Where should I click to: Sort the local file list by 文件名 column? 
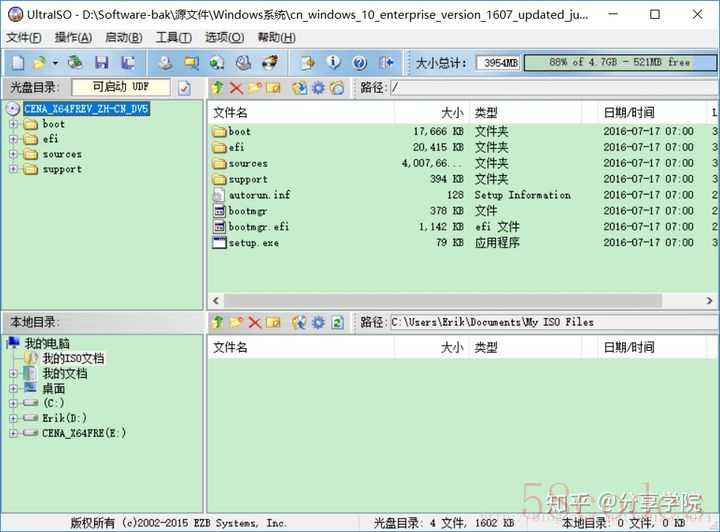click(301, 347)
